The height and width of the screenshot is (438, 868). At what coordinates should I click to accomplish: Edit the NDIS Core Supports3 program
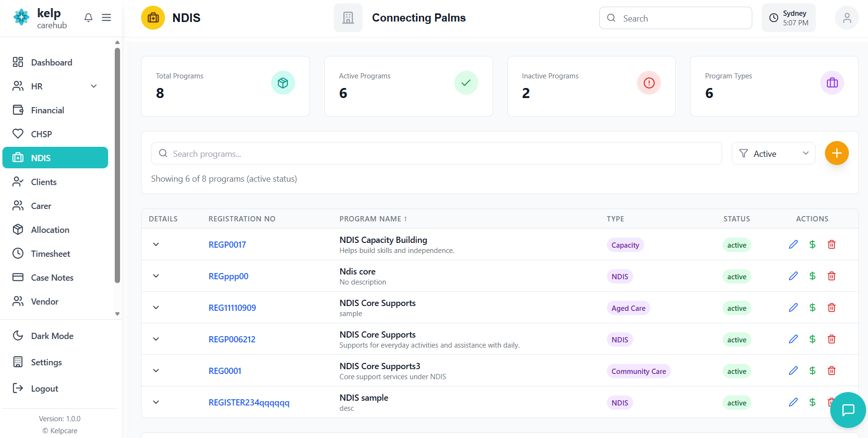(793, 371)
